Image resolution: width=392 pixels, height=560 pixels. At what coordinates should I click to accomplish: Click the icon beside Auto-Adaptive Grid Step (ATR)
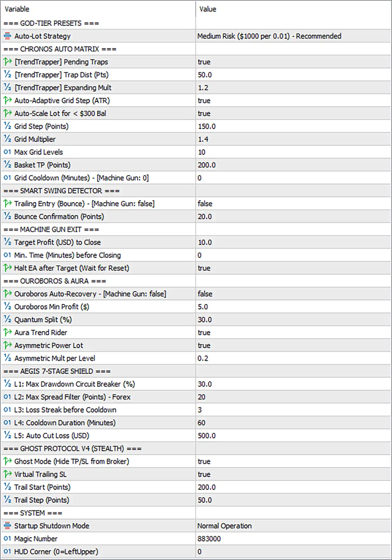tap(7, 100)
